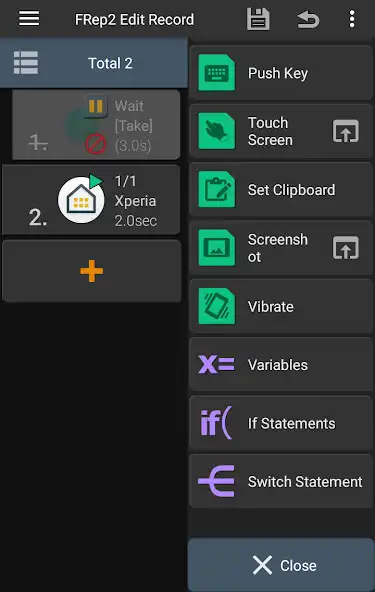Open the If Statements option
This screenshot has height=592, width=375.
point(281,423)
